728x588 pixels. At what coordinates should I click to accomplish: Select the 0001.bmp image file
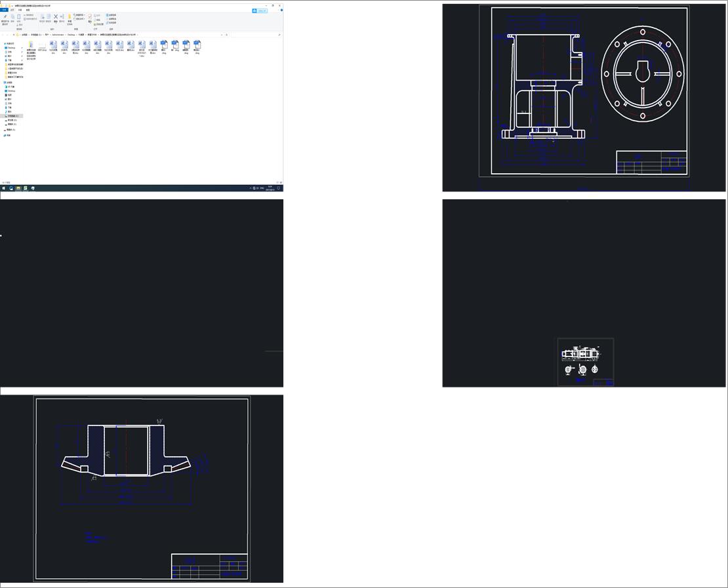pyautogui.click(x=42, y=45)
